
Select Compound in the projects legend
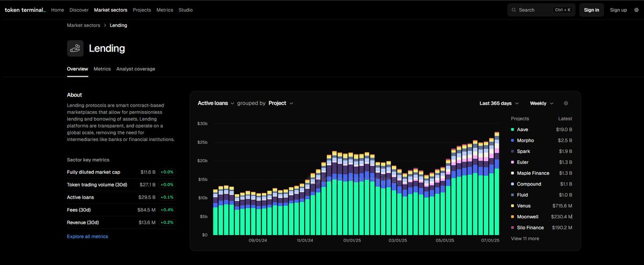[529, 184]
